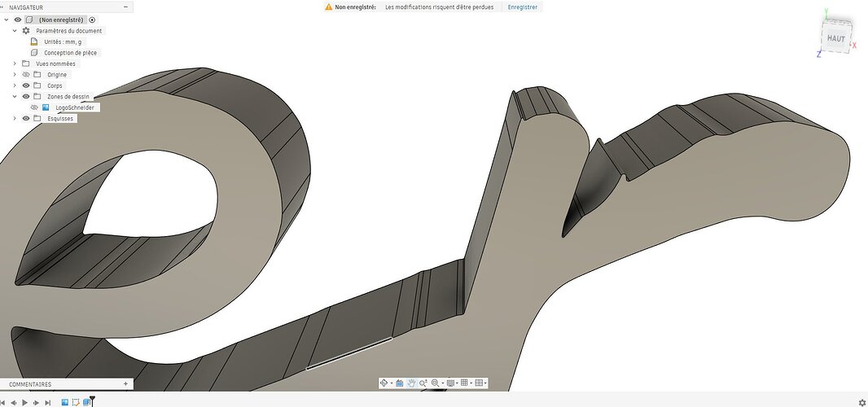Click the HAUT face of the view cube
This screenshot has height=407, width=868.
point(836,39)
